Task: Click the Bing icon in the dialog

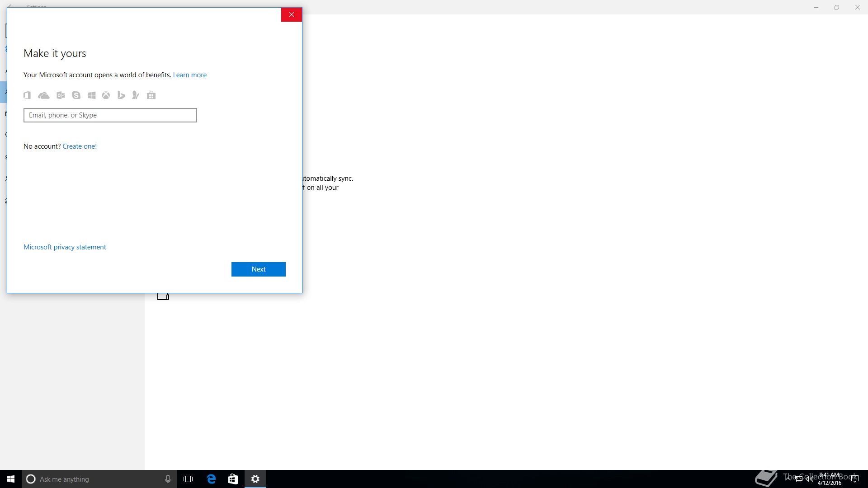Action: (x=121, y=95)
